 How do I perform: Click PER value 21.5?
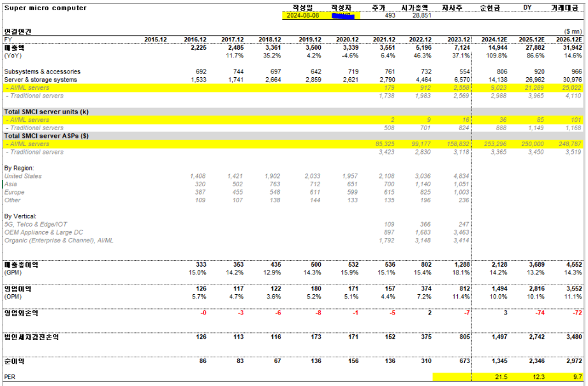501,377
